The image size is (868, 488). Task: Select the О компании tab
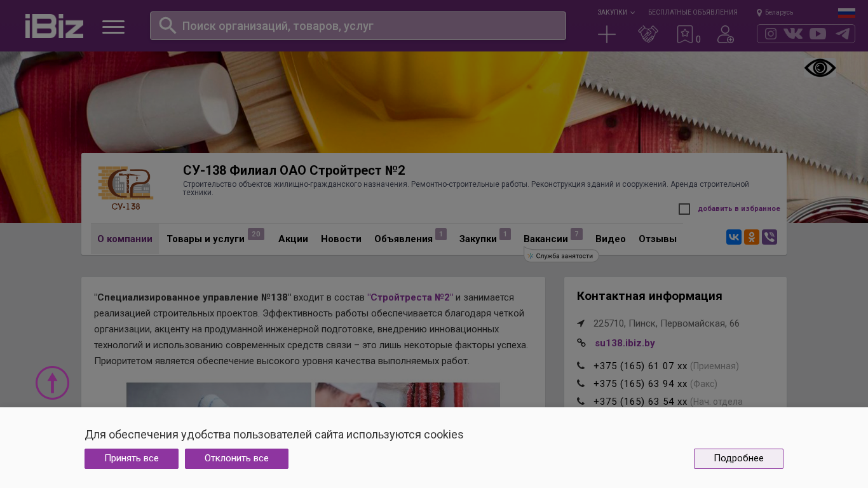(125, 239)
